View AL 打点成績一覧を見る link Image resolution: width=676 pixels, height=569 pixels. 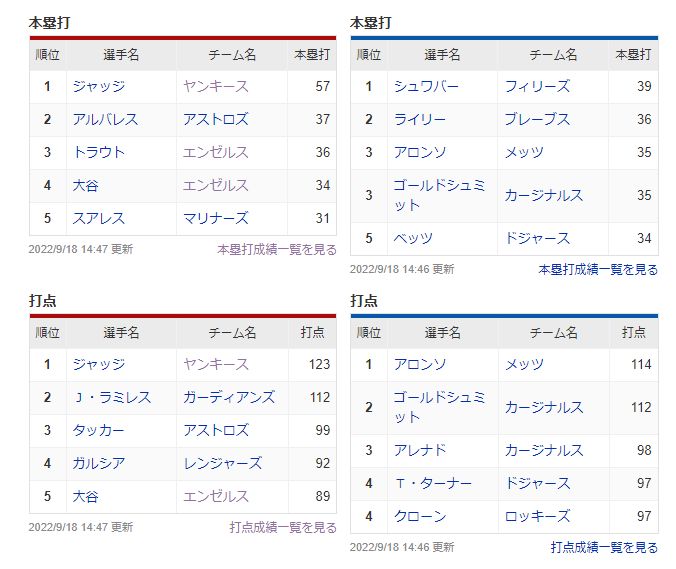283,528
